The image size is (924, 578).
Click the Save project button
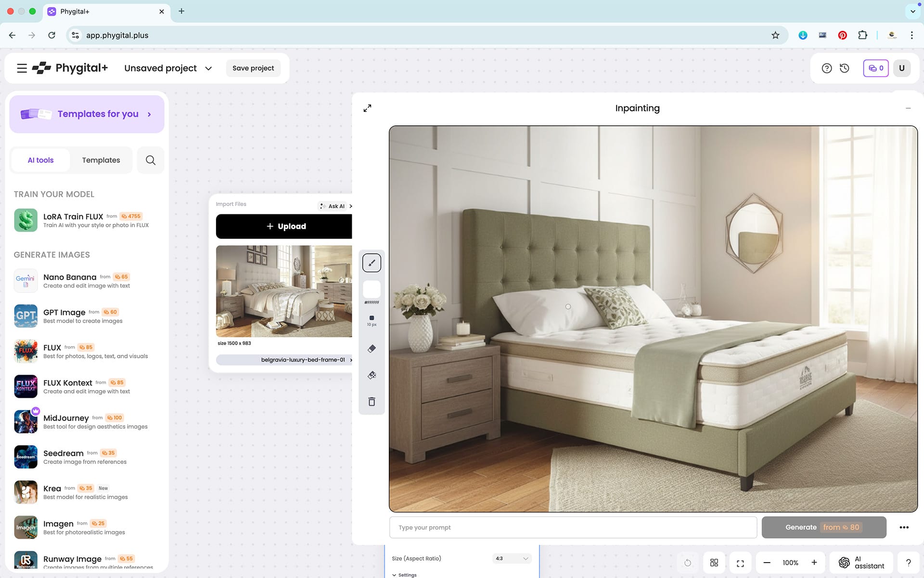(253, 68)
